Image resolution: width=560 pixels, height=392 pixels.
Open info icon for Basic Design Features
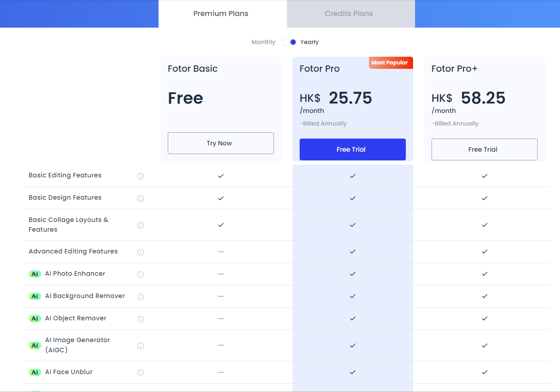pos(140,199)
